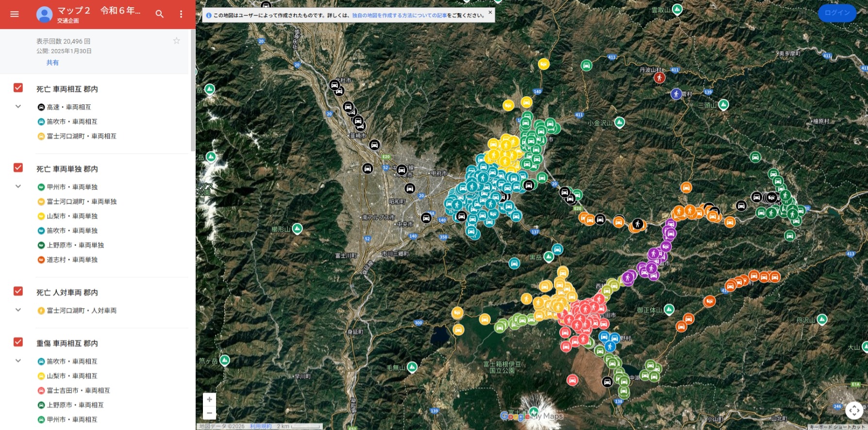Viewport: 868px width, 430px height.
Task: Zoom in on the map
Action: (x=209, y=399)
